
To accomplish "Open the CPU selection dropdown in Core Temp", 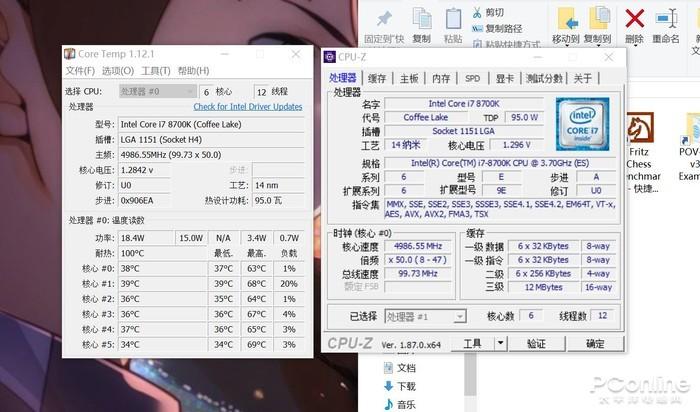I will 157,92.
